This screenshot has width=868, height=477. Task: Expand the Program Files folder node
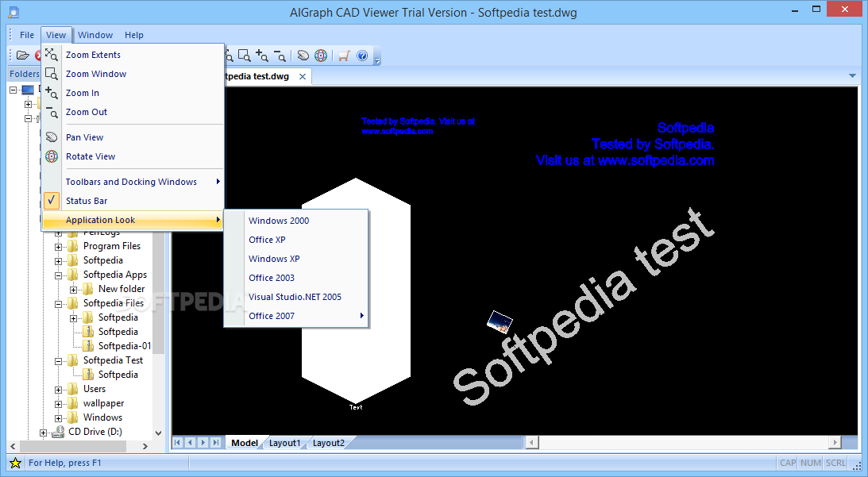[x=58, y=247]
